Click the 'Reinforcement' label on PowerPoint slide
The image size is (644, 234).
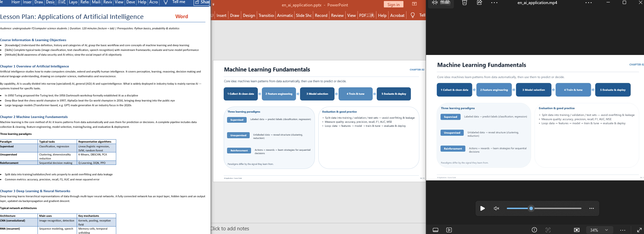point(239,150)
